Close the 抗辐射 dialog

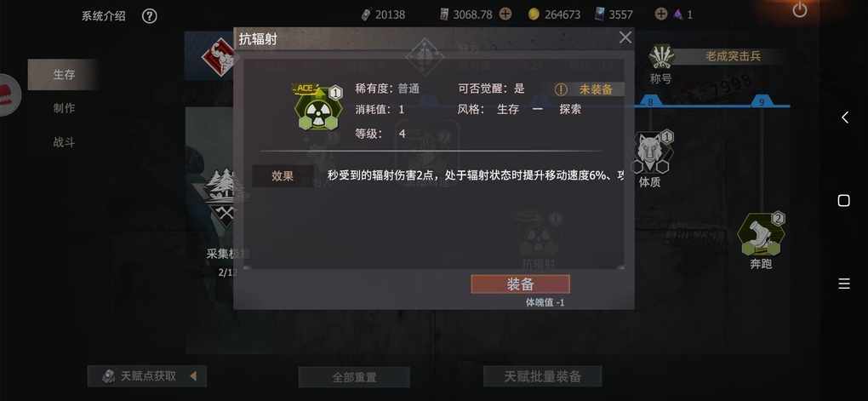[625, 37]
